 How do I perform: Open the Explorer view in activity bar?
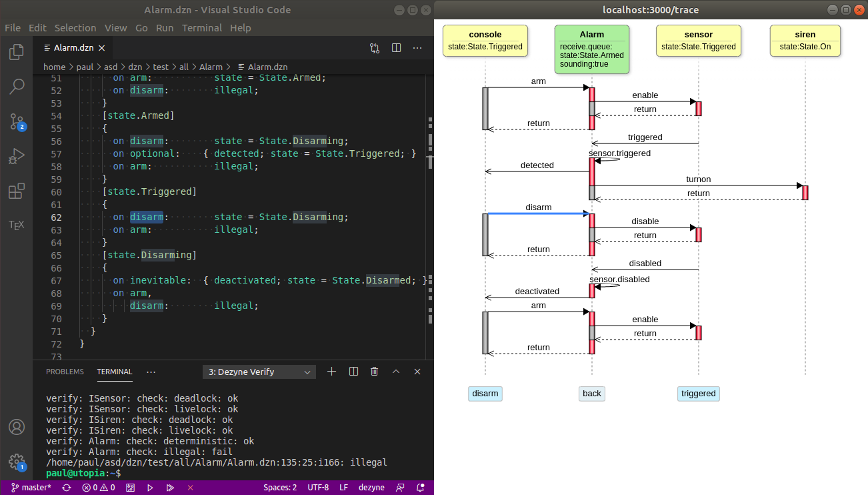point(17,51)
